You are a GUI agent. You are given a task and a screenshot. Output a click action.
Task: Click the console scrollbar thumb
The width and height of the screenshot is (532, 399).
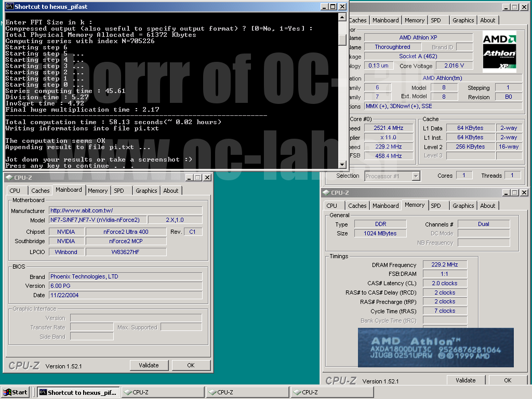pos(342,39)
